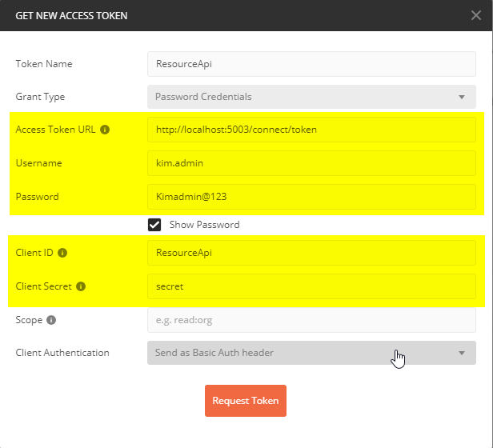Click the Client Secret input field
The image size is (493, 448).
[311, 286]
